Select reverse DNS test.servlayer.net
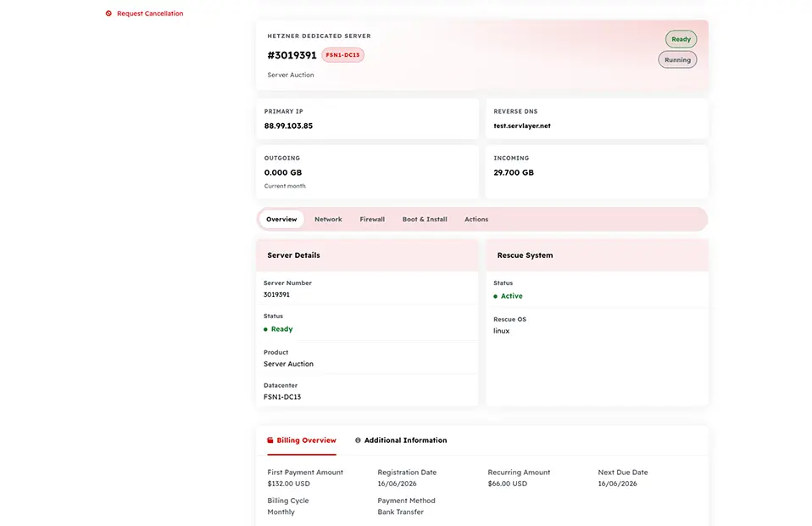Screen dimensions: 812x526 [x=522, y=126]
